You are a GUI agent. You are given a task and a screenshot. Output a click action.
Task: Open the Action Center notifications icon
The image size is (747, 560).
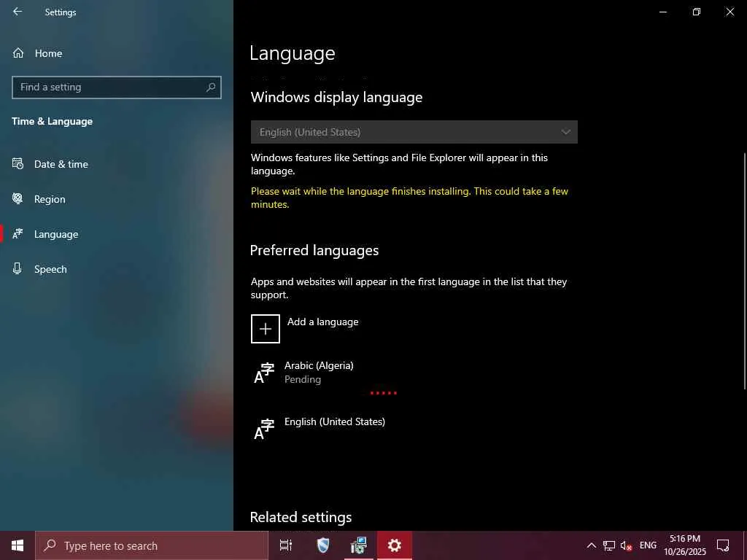coord(723,545)
